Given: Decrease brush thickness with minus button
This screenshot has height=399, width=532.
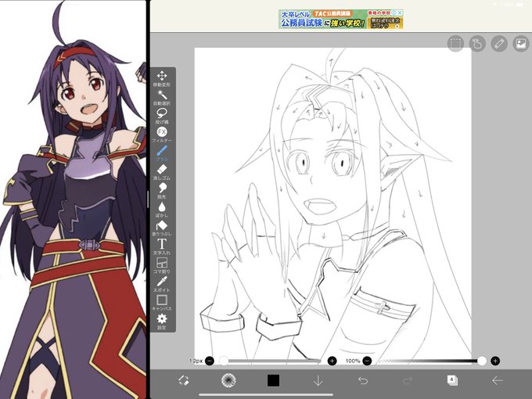Looking at the screenshot, I should point(210,361).
